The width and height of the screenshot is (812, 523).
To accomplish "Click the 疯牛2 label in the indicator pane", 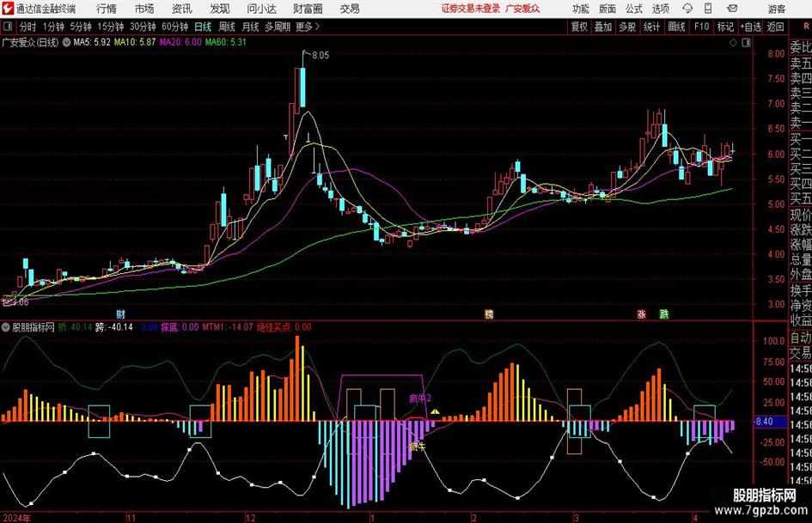I will click(x=420, y=398).
